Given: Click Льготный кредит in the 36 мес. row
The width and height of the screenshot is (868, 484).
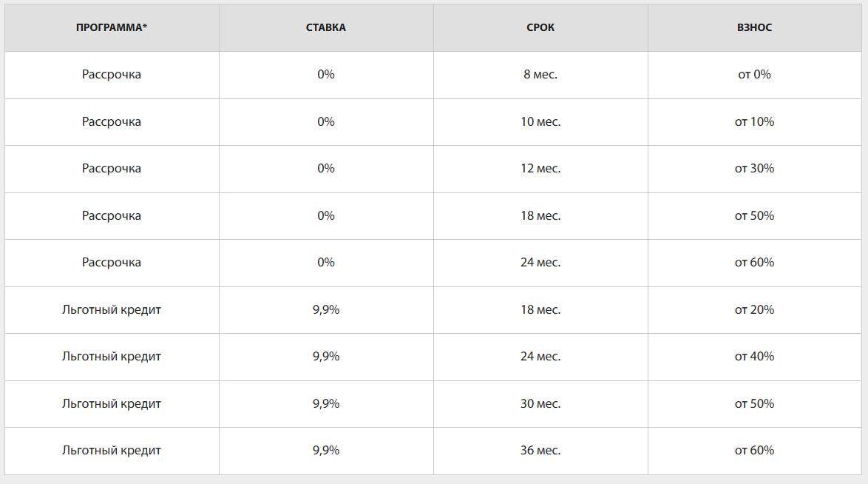Looking at the screenshot, I should [112, 451].
